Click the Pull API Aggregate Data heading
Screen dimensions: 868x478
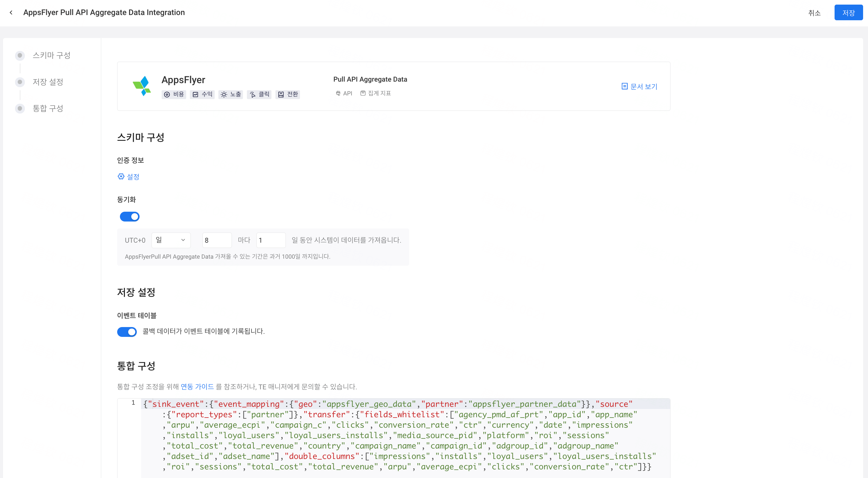pyautogui.click(x=370, y=79)
